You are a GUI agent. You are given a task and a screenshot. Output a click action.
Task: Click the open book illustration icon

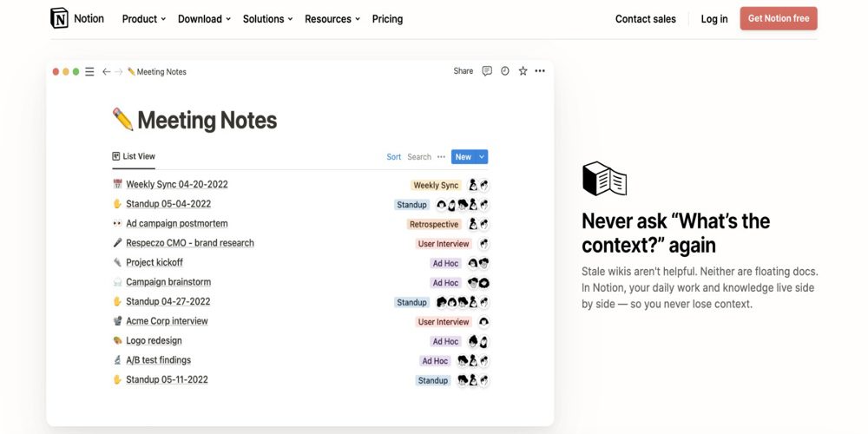[x=604, y=178]
